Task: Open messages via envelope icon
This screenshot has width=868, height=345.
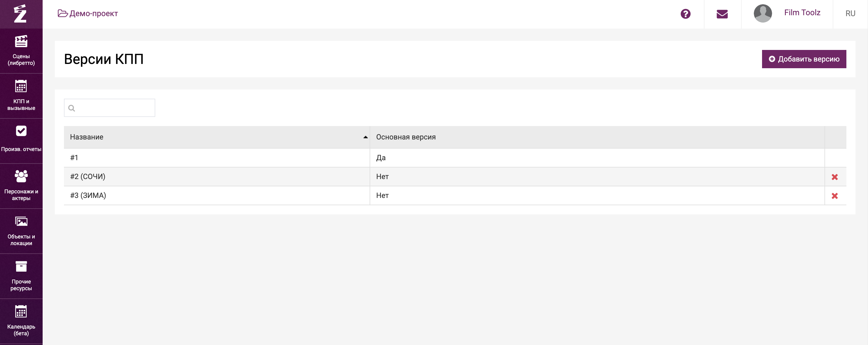Action: tap(722, 14)
